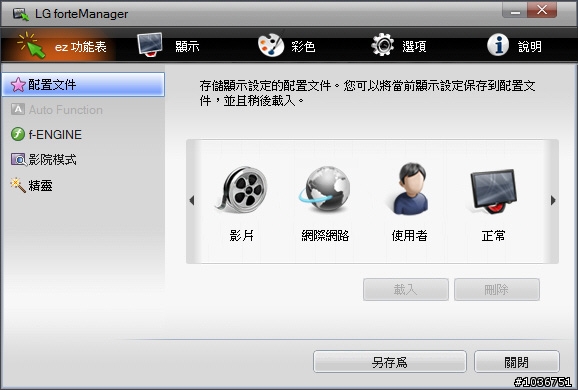Click the LG forteManager title bar icon
This screenshot has width=578, height=390.
[21, 14]
